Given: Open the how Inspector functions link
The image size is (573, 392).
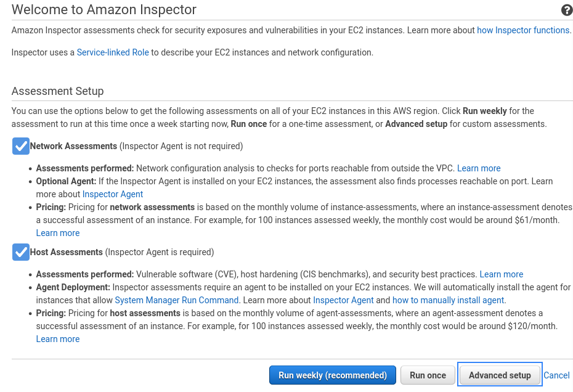Looking at the screenshot, I should click(x=523, y=30).
